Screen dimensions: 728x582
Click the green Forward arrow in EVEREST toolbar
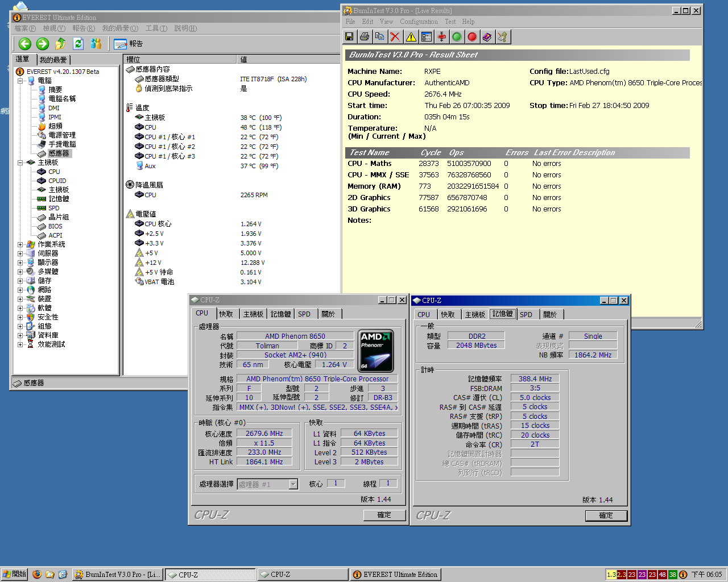coord(43,44)
